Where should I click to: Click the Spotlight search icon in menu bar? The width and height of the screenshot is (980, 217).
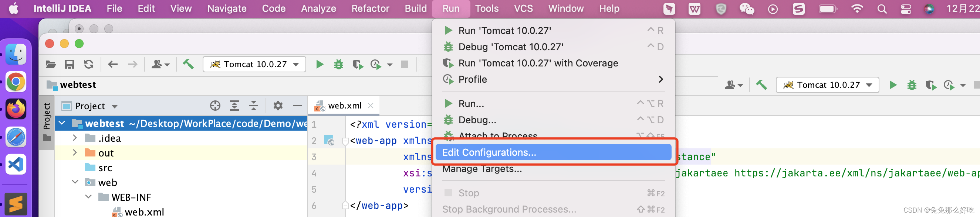[882, 9]
